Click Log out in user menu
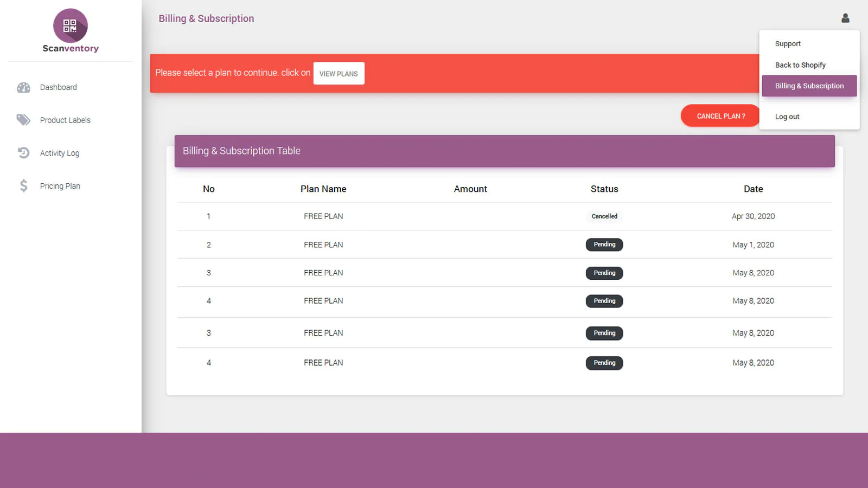The width and height of the screenshot is (868, 488). coord(787,117)
